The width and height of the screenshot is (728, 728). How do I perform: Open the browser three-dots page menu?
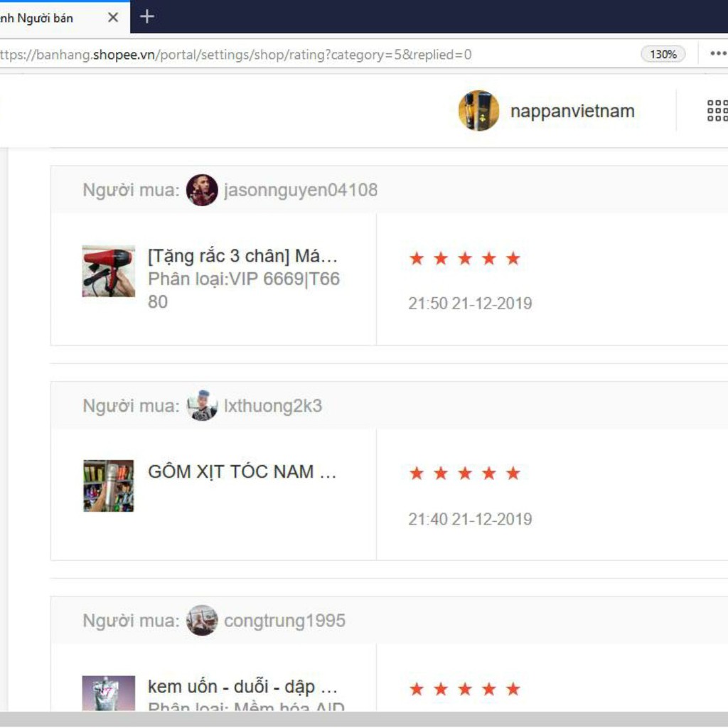point(718,54)
